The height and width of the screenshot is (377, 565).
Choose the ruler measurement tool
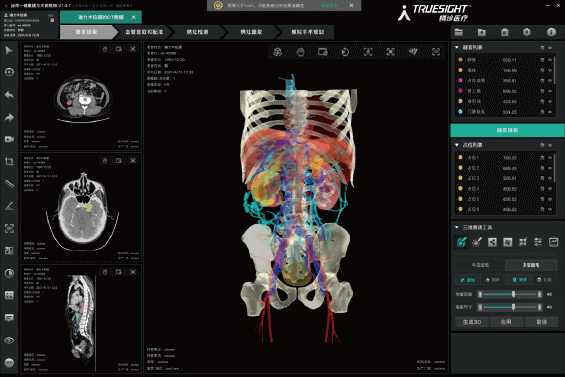point(9,184)
